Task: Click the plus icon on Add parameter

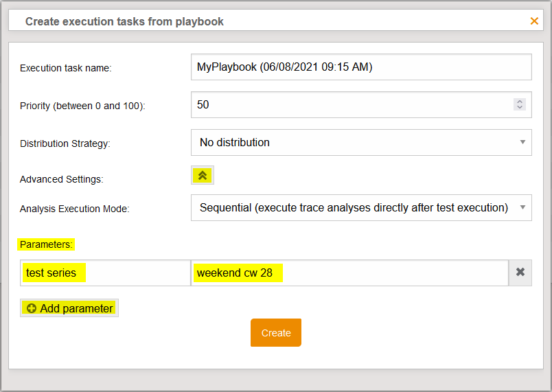Action: coord(32,309)
